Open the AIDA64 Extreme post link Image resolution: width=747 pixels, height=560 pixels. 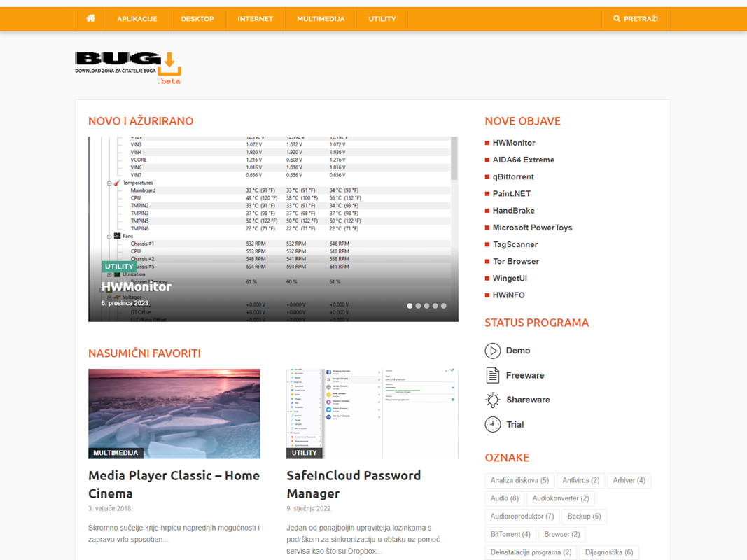tap(523, 160)
